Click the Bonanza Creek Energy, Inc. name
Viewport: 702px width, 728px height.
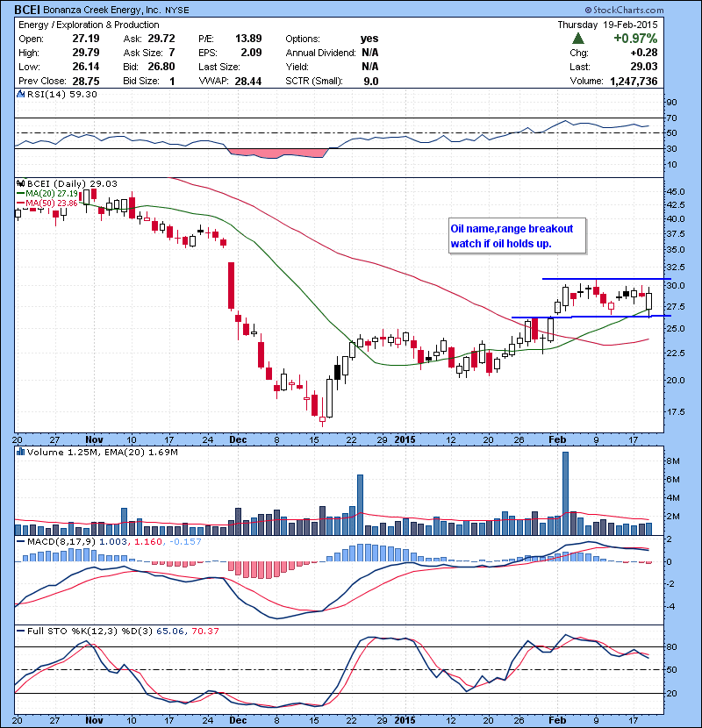(x=102, y=10)
